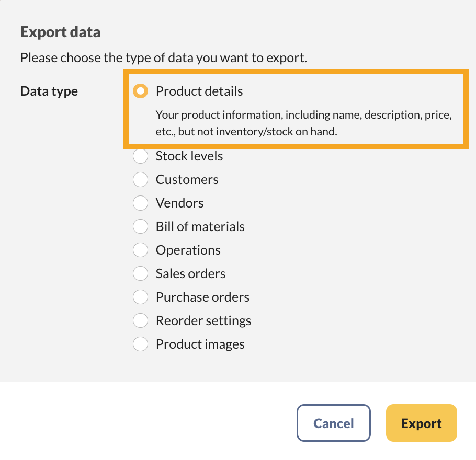This screenshot has width=476, height=460.
Task: Click the Product details description text
Action: (x=303, y=123)
